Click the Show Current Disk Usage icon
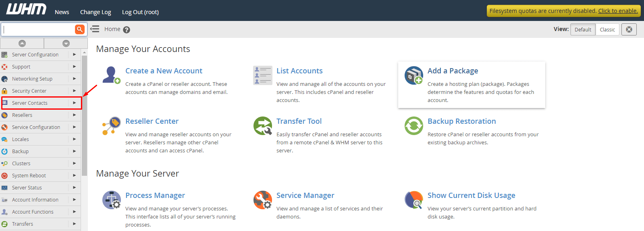The height and width of the screenshot is (231, 644). click(x=414, y=200)
